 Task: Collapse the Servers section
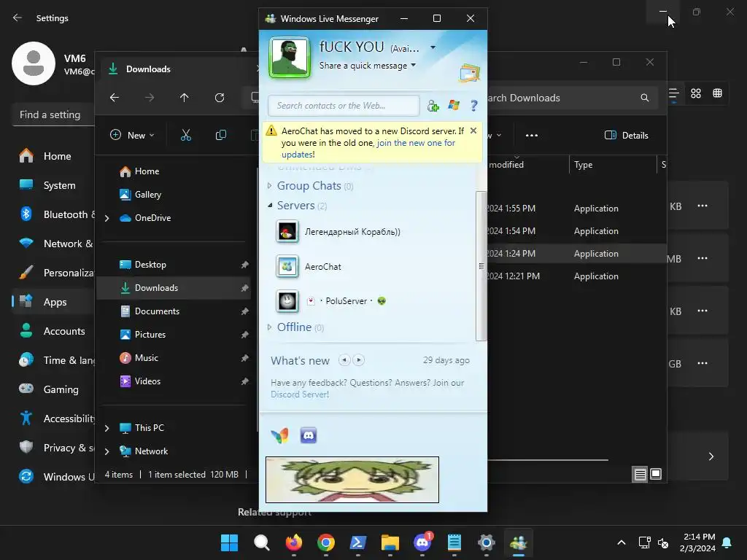(270, 205)
